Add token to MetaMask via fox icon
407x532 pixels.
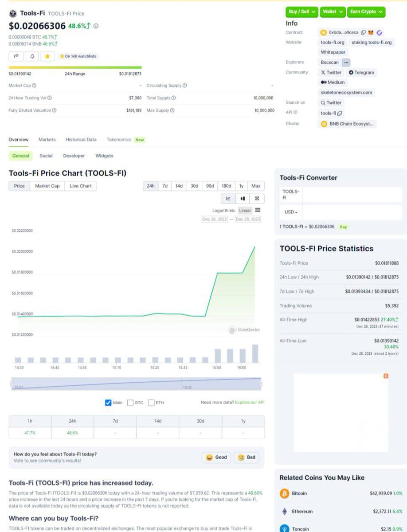(x=371, y=32)
